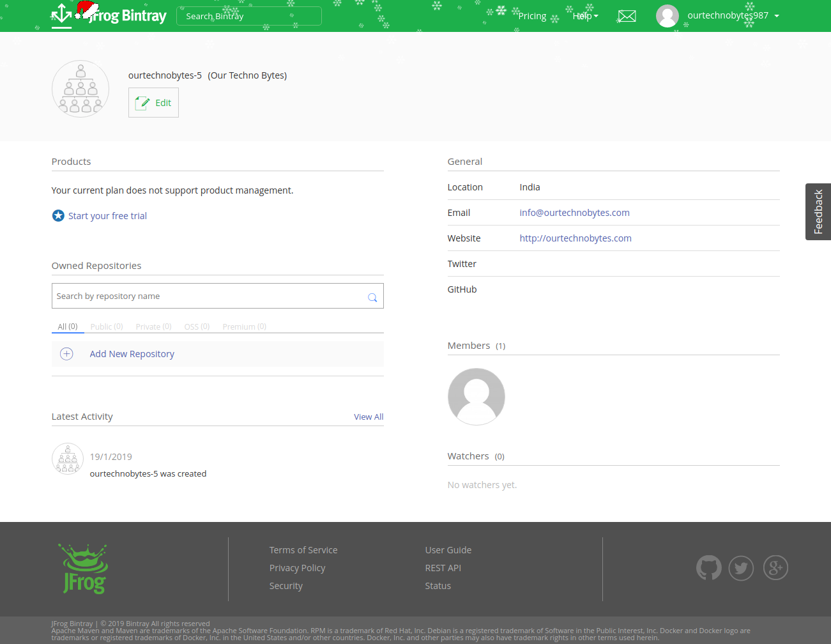Click 'ourtechnobytes-5 was created' activity text
This screenshot has width=831, height=644.
click(148, 473)
